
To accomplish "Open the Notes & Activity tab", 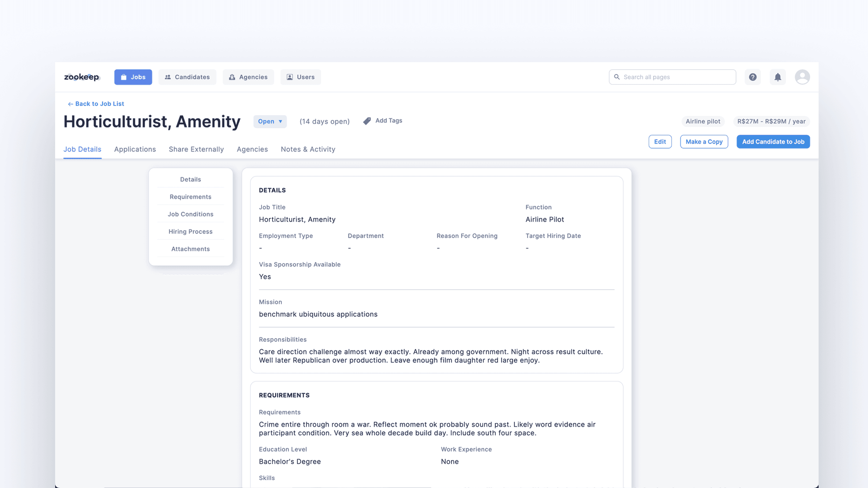I will 308,149.
